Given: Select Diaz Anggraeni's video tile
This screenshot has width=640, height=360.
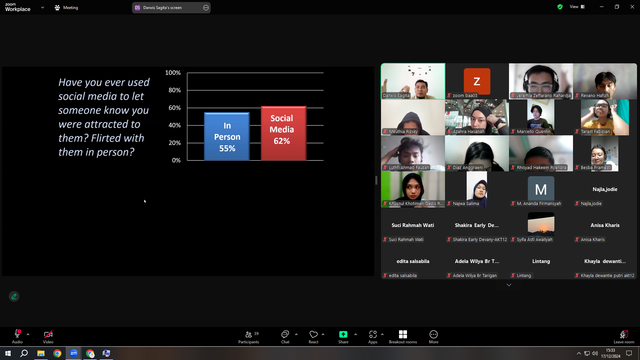Looking at the screenshot, I should coord(477,153).
